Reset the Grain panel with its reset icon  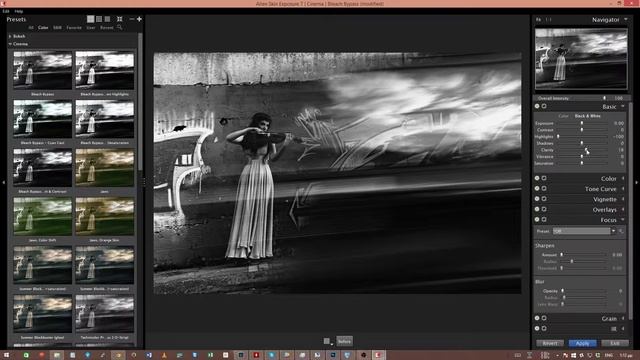point(544,318)
